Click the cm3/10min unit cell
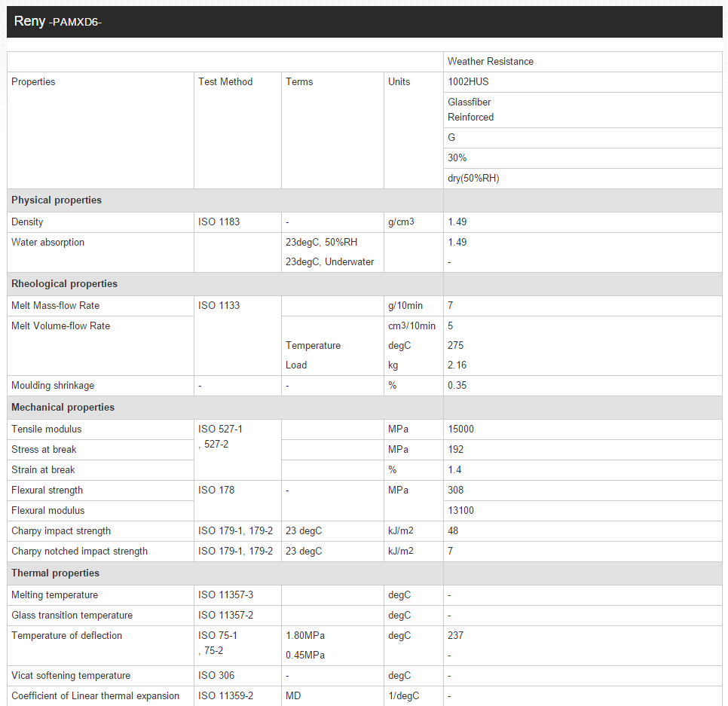Viewport: 728px width, 706px height. 411,325
